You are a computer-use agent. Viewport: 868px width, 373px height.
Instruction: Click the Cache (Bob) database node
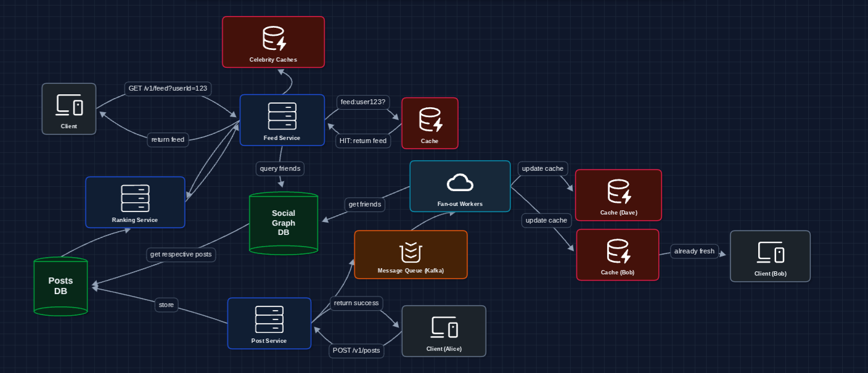point(617,250)
